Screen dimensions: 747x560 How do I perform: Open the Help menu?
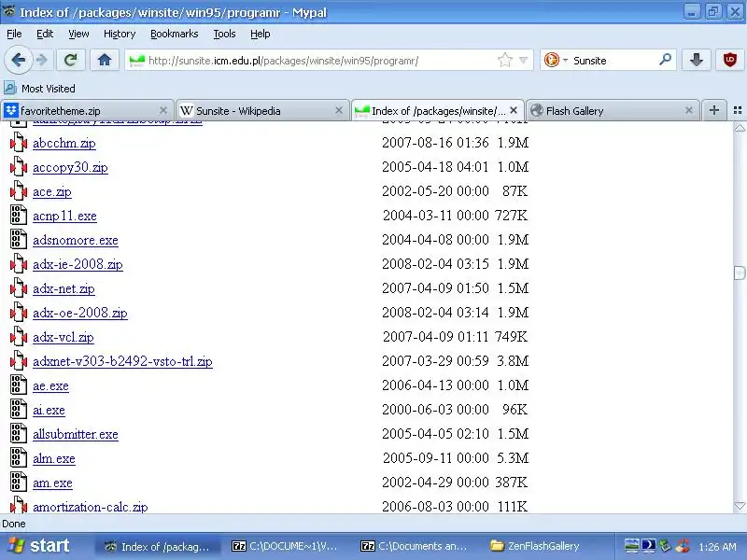(261, 34)
